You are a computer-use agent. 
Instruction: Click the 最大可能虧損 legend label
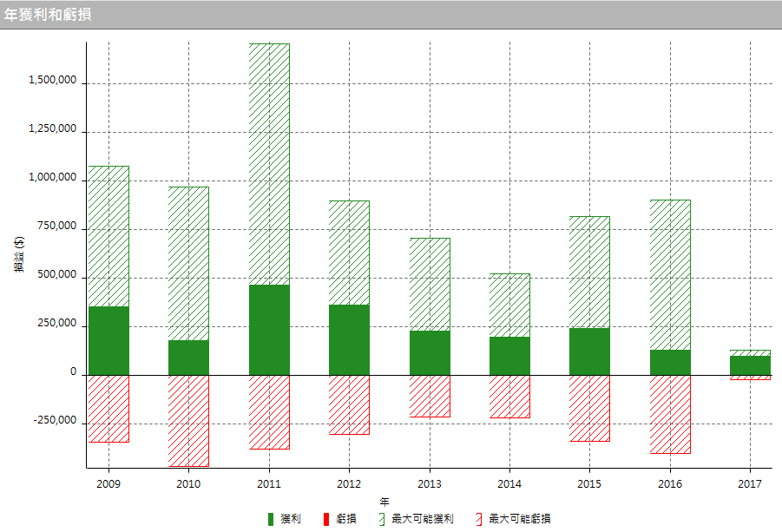[x=520, y=519]
